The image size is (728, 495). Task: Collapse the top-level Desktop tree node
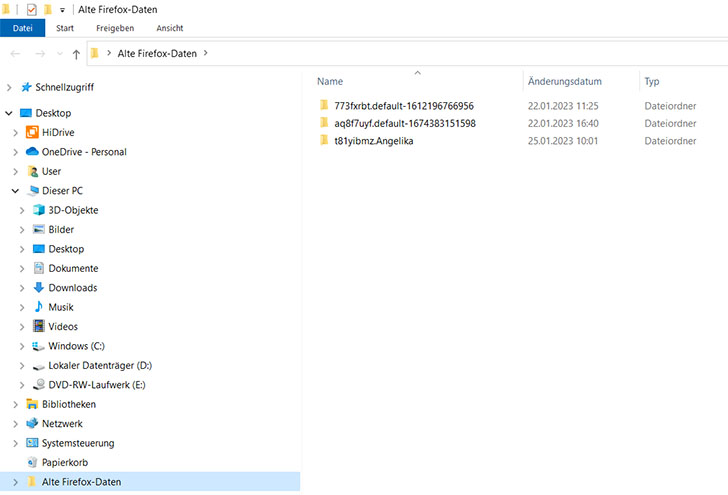[x=9, y=113]
